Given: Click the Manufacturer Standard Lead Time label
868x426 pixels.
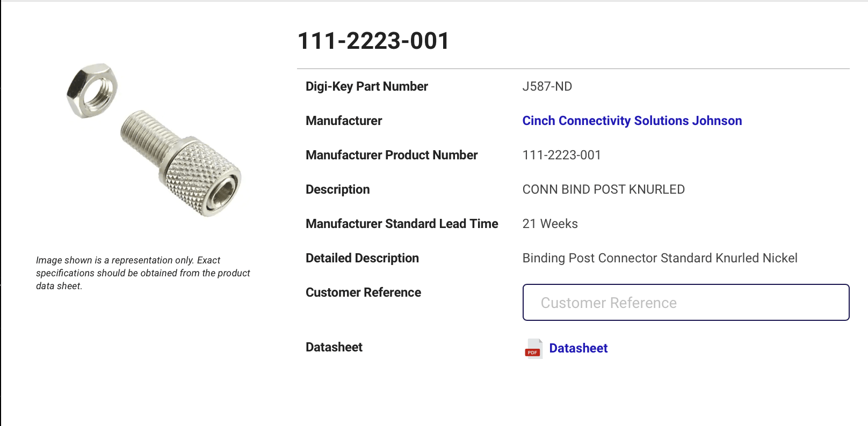Looking at the screenshot, I should [x=402, y=224].
